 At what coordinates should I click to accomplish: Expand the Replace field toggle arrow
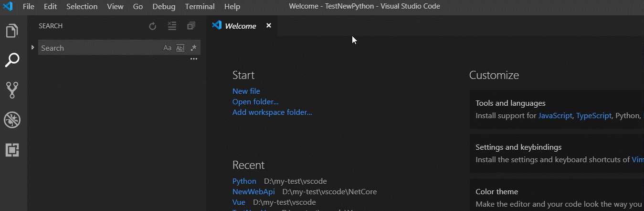(x=32, y=47)
